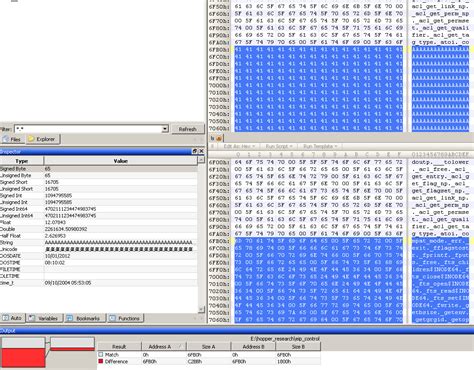Close the Inspector panel
474x370 pixels.
[x=201, y=151]
